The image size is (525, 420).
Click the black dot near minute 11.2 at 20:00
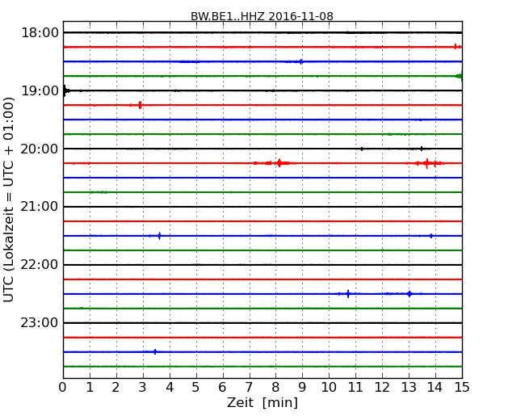[x=362, y=149]
